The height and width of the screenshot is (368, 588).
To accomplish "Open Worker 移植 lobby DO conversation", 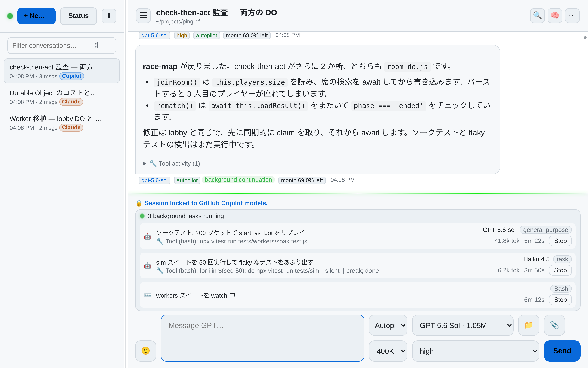I will 62,123.
